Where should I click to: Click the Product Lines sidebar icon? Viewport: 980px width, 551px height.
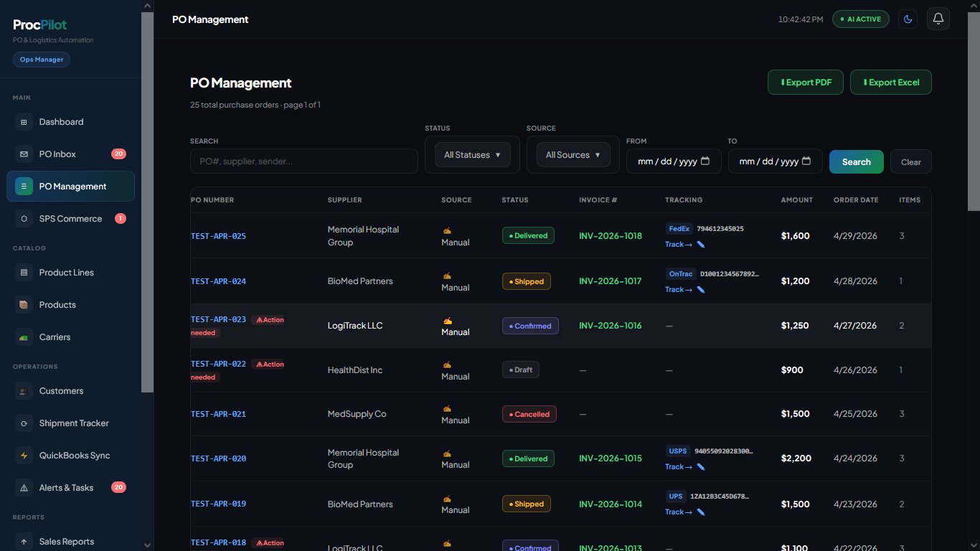(x=24, y=273)
